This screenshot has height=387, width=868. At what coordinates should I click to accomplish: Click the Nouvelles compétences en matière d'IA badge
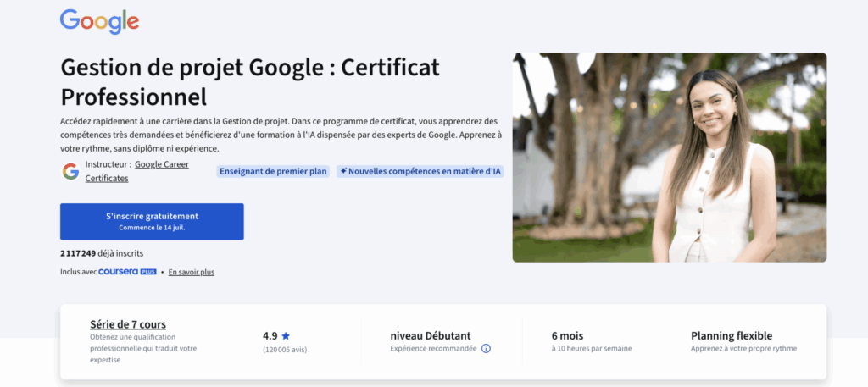coord(420,171)
